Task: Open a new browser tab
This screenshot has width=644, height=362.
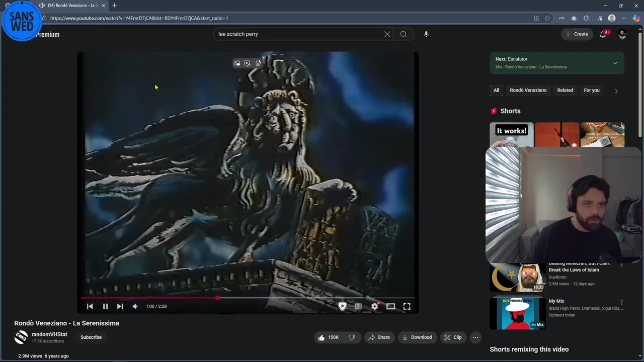Action: coord(114,6)
